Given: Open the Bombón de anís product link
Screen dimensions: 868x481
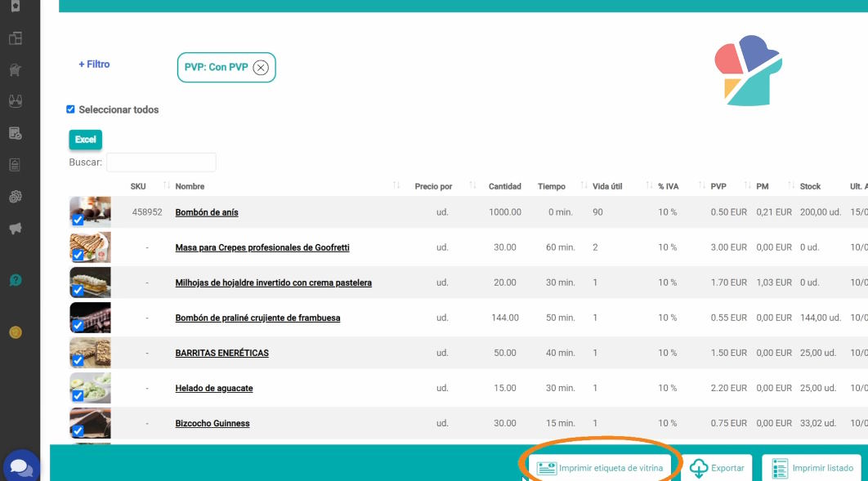Looking at the screenshot, I should 207,212.
